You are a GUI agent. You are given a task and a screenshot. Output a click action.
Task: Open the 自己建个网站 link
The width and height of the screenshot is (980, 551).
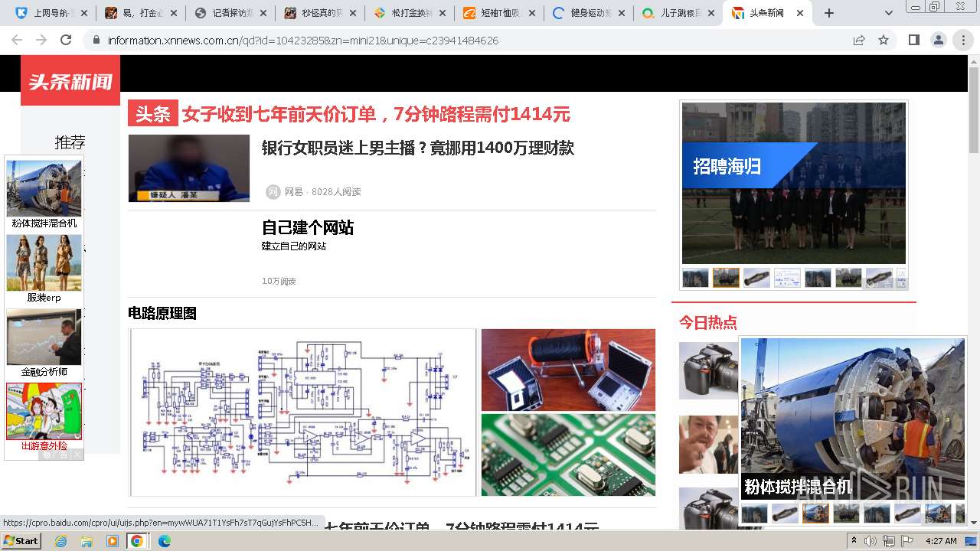point(308,227)
